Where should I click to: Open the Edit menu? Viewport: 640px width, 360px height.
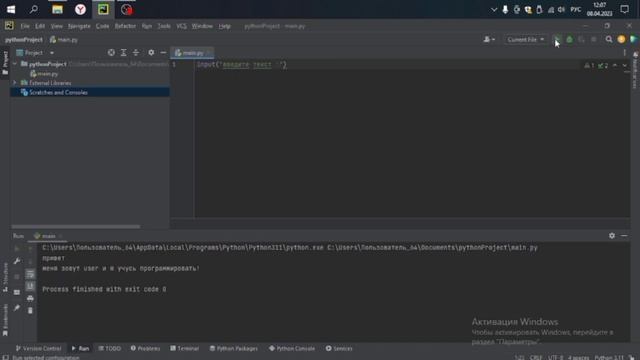(40, 26)
